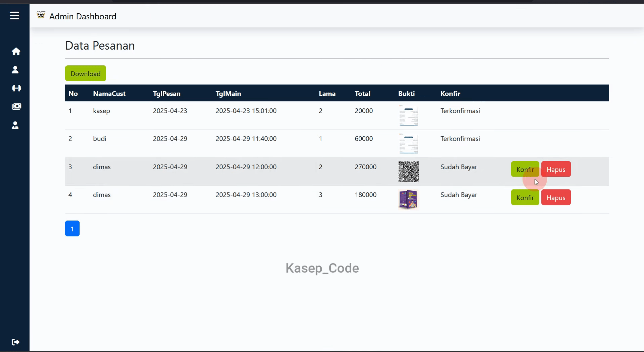Click the Data Pesanan heading
The width and height of the screenshot is (644, 352).
[100, 46]
